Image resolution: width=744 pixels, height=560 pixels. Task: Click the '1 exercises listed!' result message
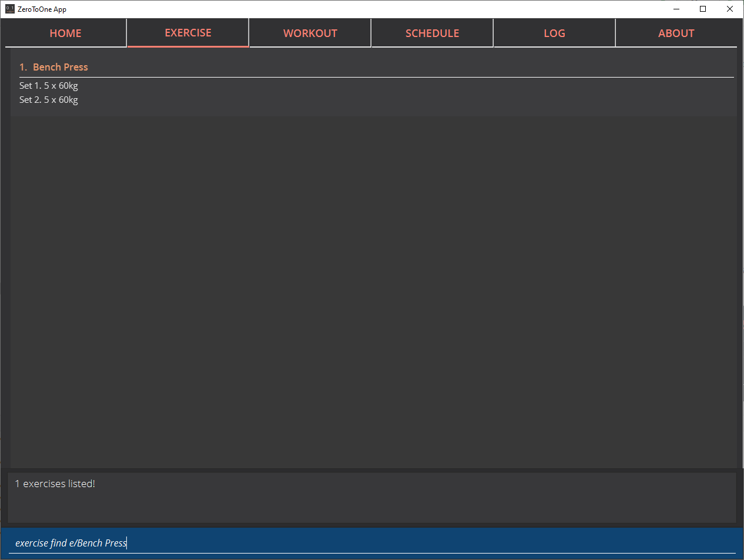55,484
